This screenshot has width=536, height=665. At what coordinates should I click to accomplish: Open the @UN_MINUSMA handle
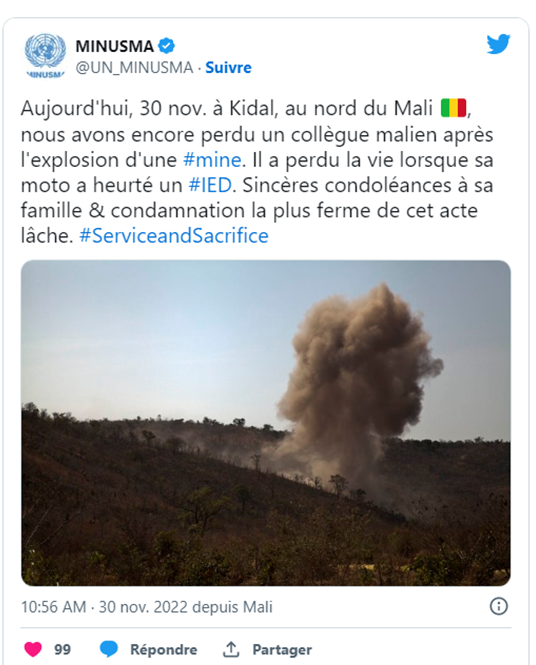tap(134, 67)
